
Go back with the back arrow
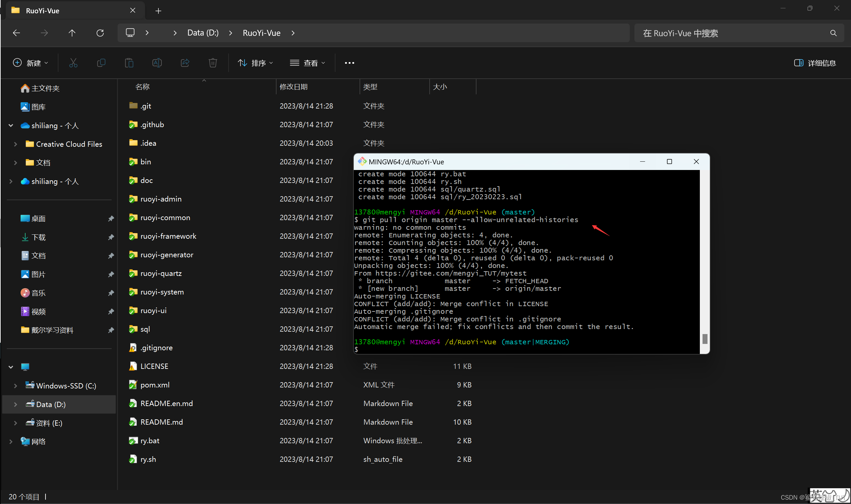16,33
